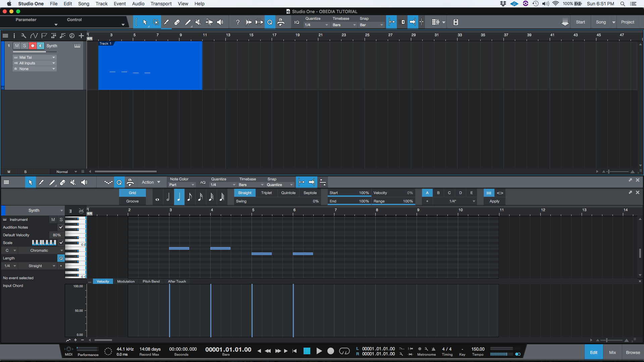
Task: Select the Eraser tool in top toolbar
Action: tap(177, 22)
